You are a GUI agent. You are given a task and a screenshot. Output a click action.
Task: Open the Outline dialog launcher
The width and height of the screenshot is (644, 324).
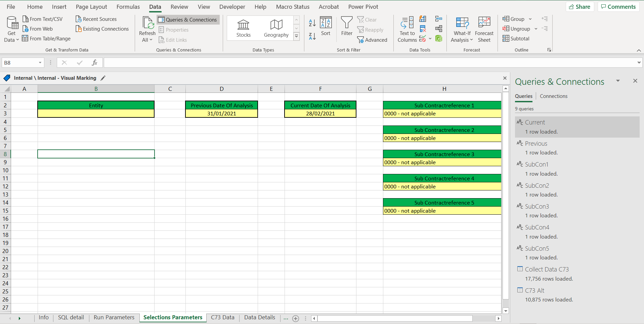(549, 50)
